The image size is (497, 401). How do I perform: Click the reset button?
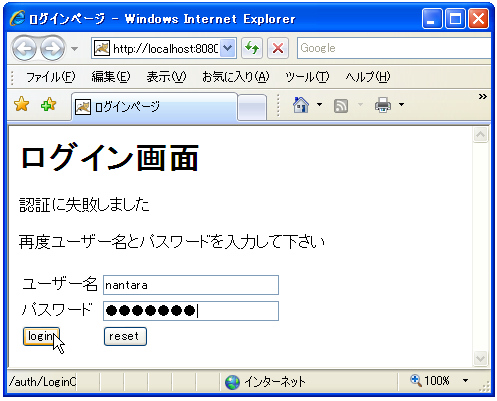(x=125, y=336)
